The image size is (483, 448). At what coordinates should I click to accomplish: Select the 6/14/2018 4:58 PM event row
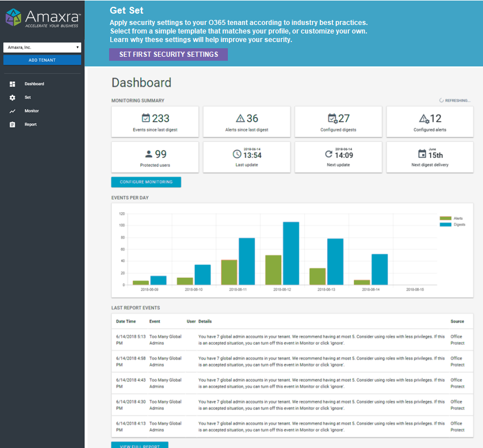(292, 362)
